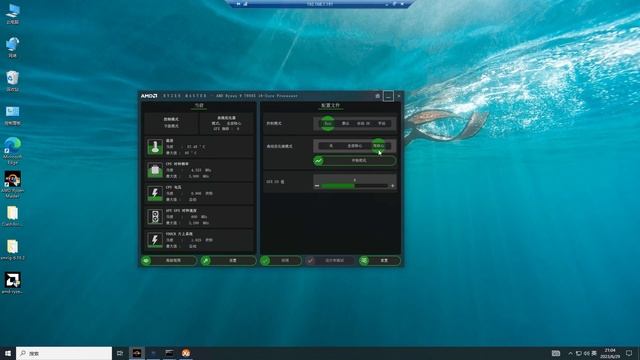Click the taskbar clock and date
640x360 pixels.
pyautogui.click(x=610, y=353)
